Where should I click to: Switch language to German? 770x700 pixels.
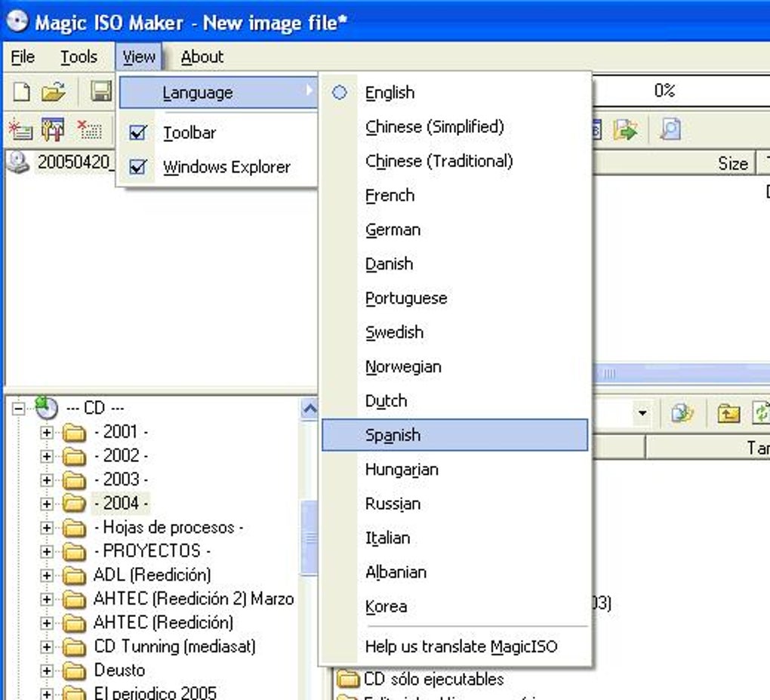(x=454, y=230)
